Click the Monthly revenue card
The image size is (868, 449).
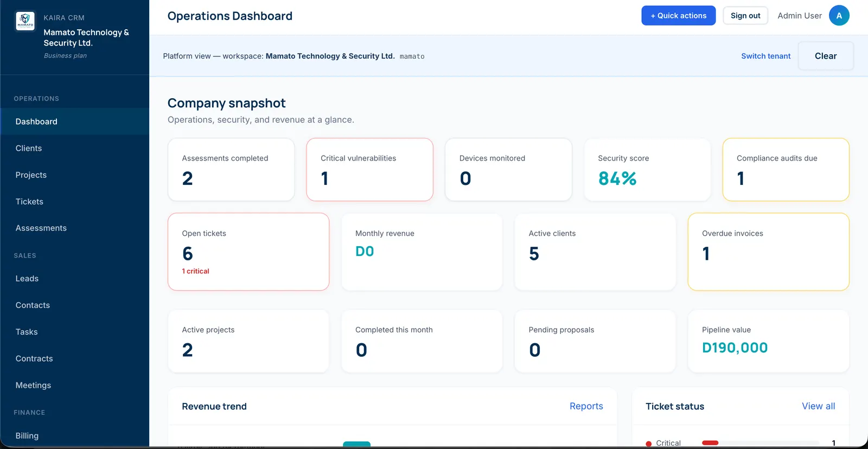pyautogui.click(x=422, y=252)
